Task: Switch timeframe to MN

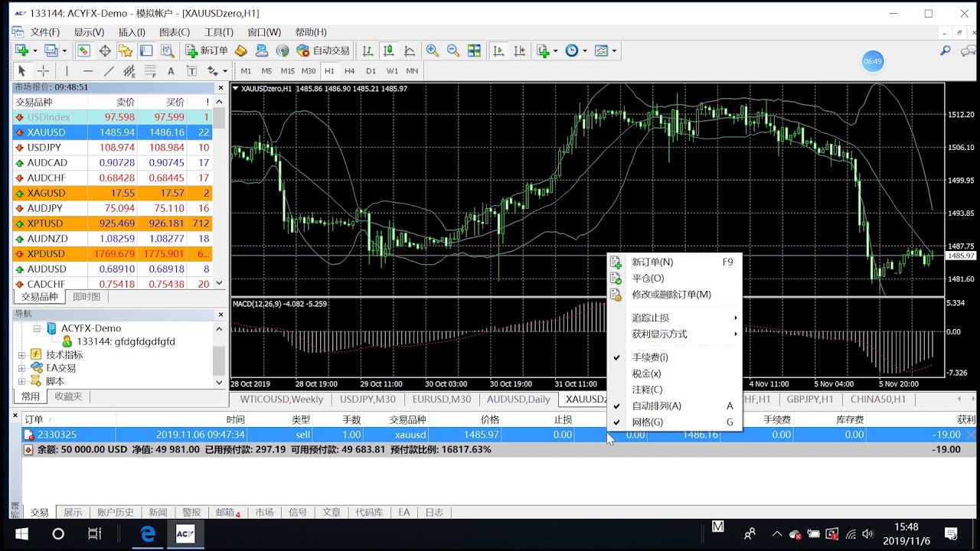Action: coord(412,70)
